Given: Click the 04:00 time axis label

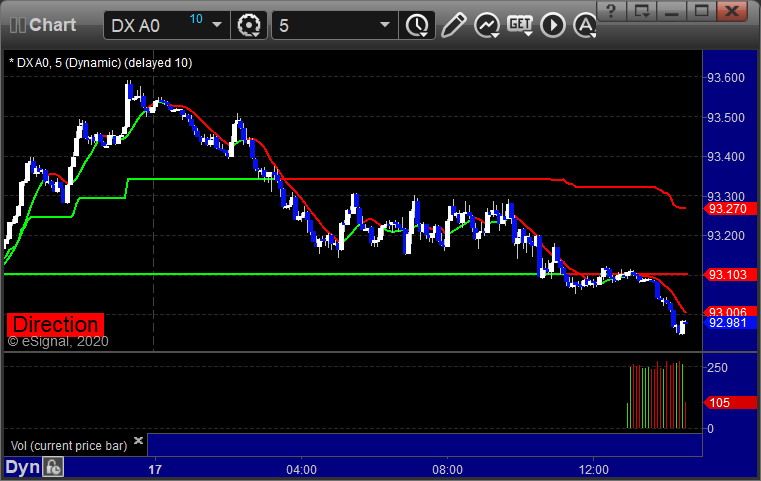Looking at the screenshot, I should pyautogui.click(x=301, y=470).
